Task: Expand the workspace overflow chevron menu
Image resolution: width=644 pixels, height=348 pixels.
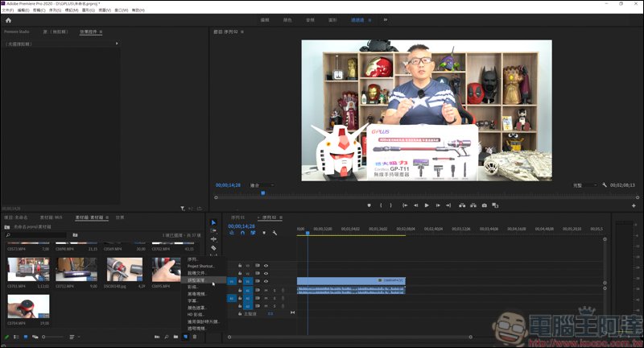Action: click(385, 19)
